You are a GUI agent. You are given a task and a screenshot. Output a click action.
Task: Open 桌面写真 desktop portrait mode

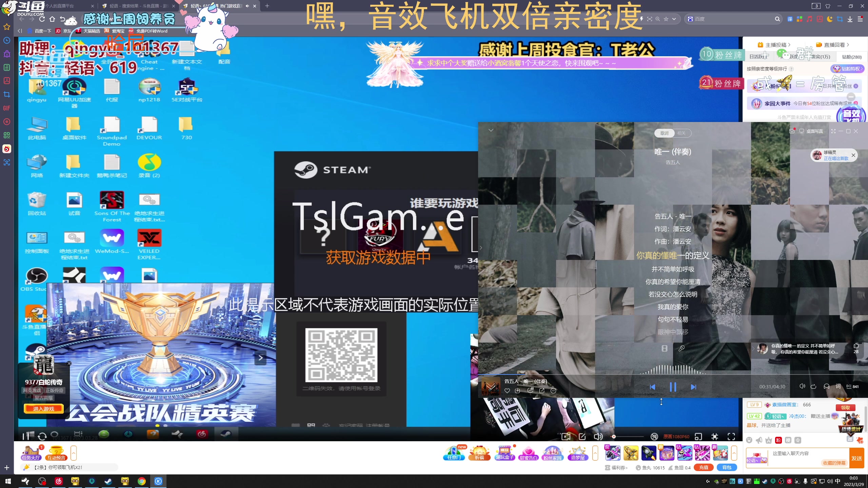click(x=811, y=131)
